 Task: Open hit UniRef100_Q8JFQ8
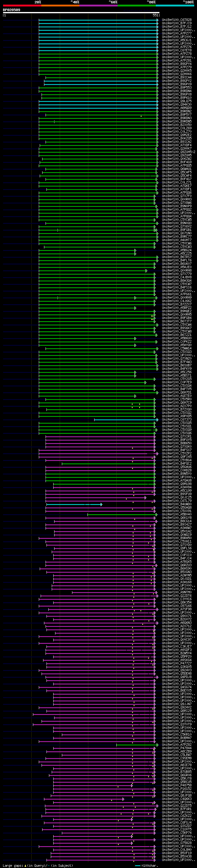(x=177, y=795)
